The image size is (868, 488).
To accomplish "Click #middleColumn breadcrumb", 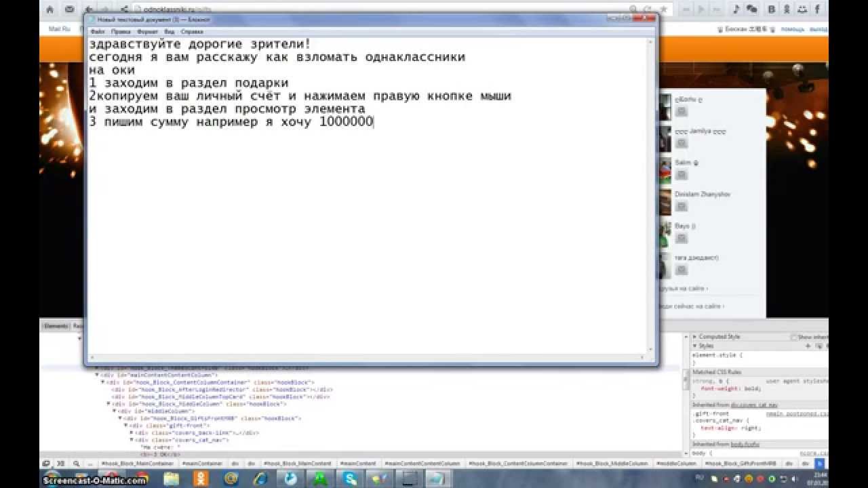I will point(677,464).
